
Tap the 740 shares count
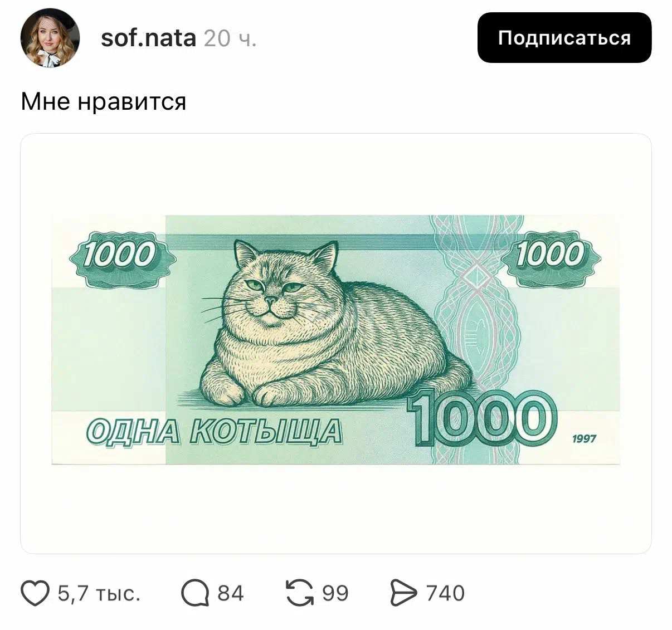click(446, 594)
